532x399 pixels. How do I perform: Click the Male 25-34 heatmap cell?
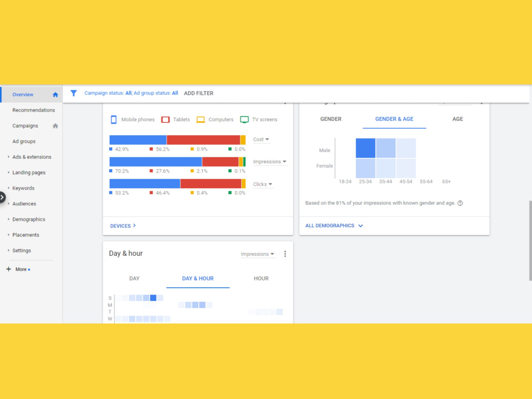[x=365, y=148]
